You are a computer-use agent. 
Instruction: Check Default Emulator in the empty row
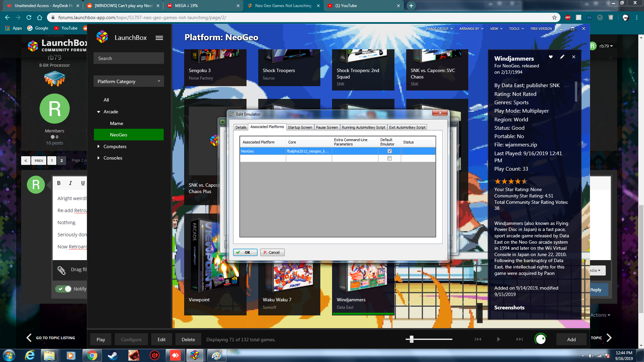[x=389, y=159]
